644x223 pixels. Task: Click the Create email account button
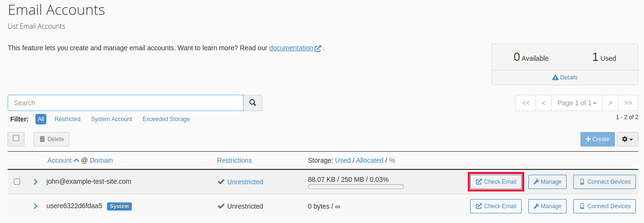pos(597,139)
